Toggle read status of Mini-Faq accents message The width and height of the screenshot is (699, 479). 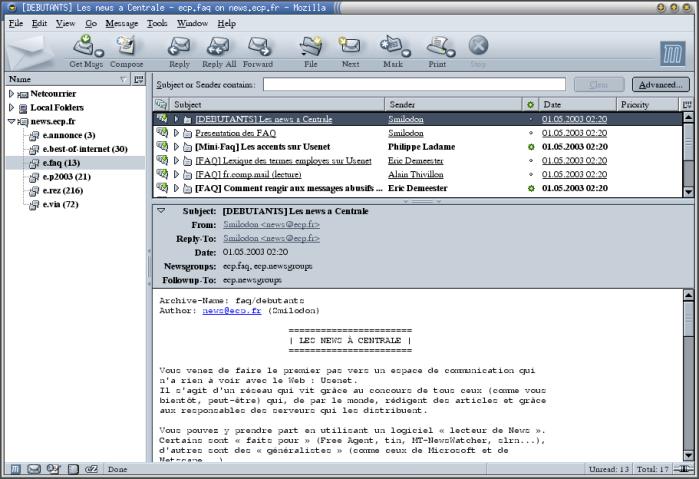[530, 146]
